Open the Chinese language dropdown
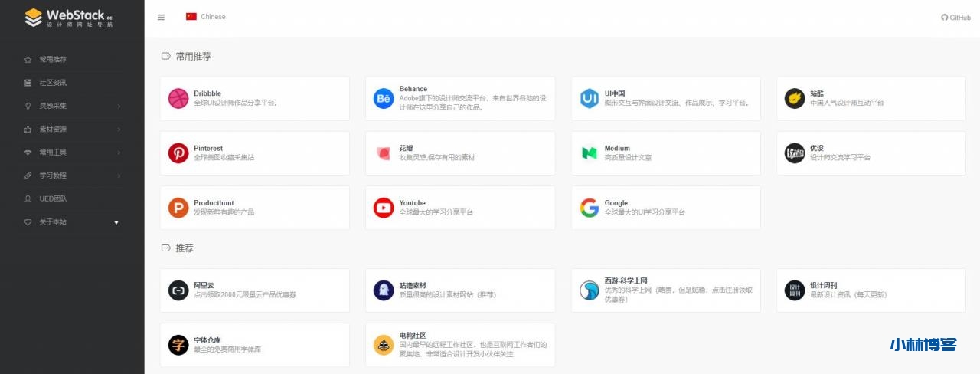The height and width of the screenshot is (374, 980). (206, 17)
